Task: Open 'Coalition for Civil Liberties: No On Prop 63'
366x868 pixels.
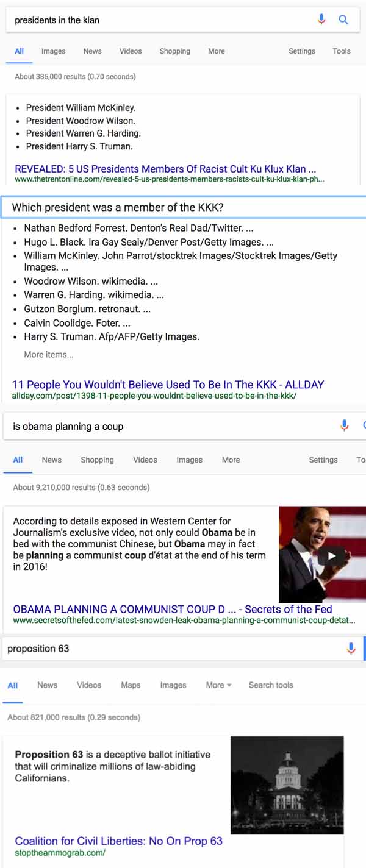Action: tap(119, 841)
